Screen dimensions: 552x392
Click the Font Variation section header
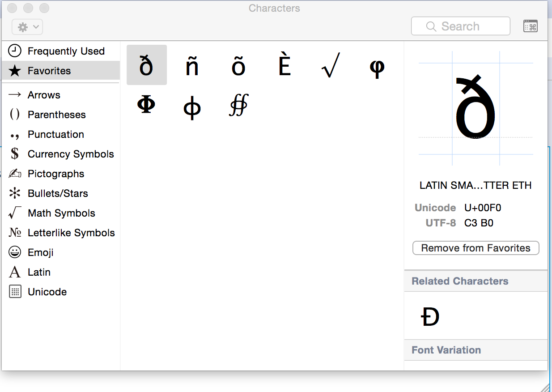coord(476,350)
